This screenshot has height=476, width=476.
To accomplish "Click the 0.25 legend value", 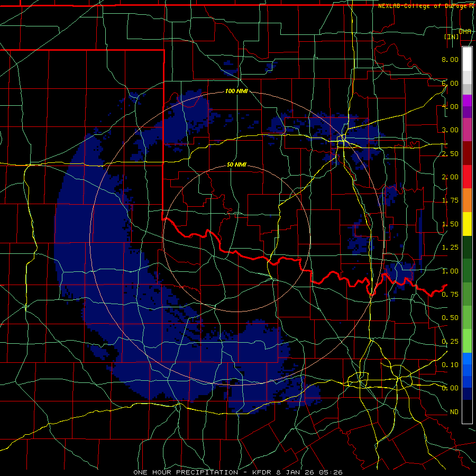I will click(x=450, y=342).
